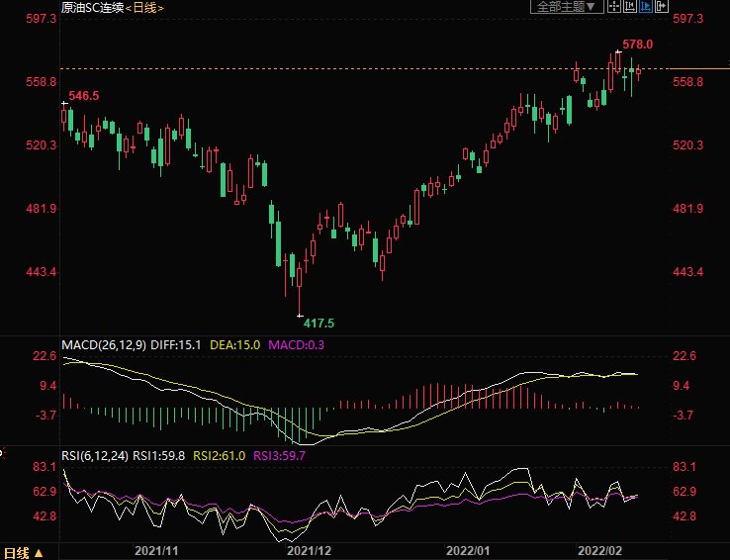This screenshot has width=730, height=560.
Task: Click the 2021/12 date on time axis
Action: tap(308, 550)
